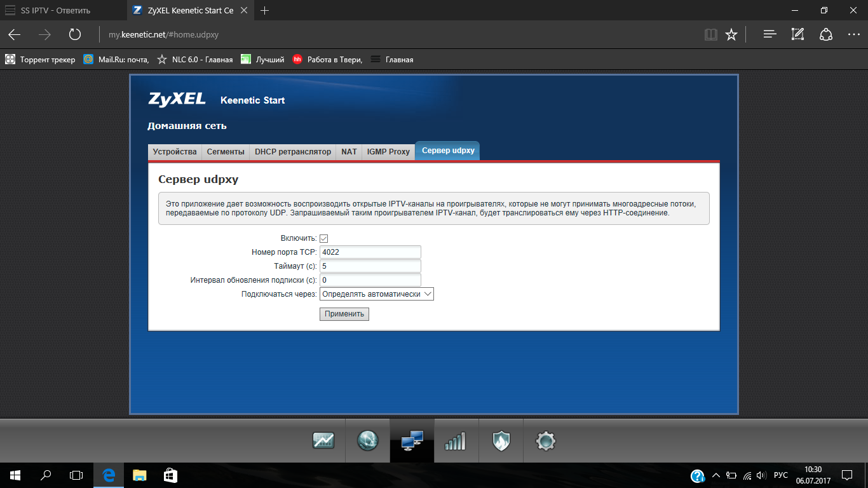Open File Explorer from taskbar
Image resolution: width=868 pixels, height=488 pixels.
[x=139, y=475]
